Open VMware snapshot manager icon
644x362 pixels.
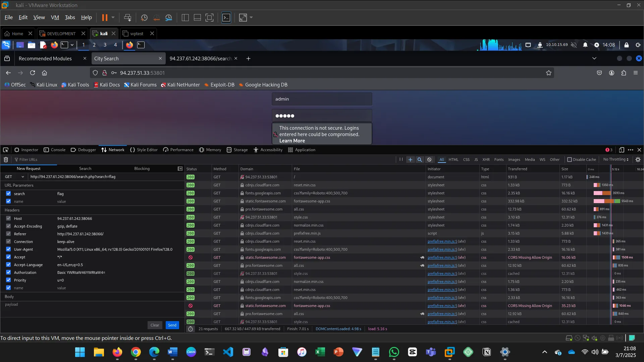169,17
